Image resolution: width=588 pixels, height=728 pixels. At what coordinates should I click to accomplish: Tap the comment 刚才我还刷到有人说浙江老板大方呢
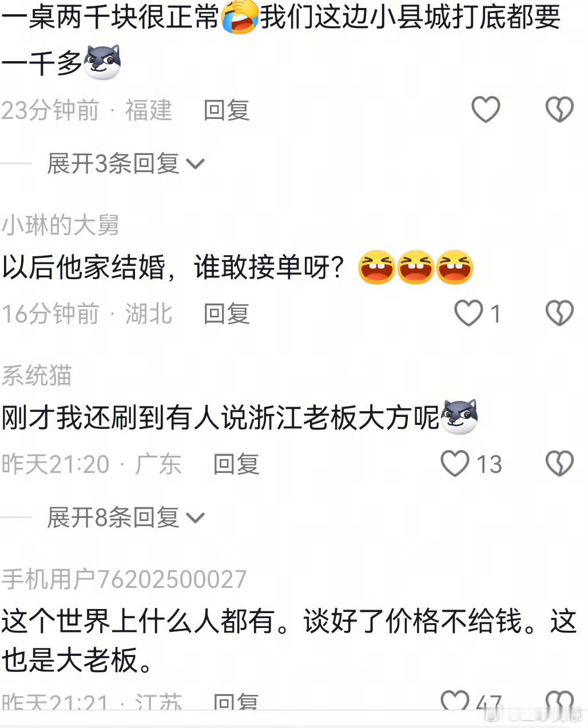[220, 417]
